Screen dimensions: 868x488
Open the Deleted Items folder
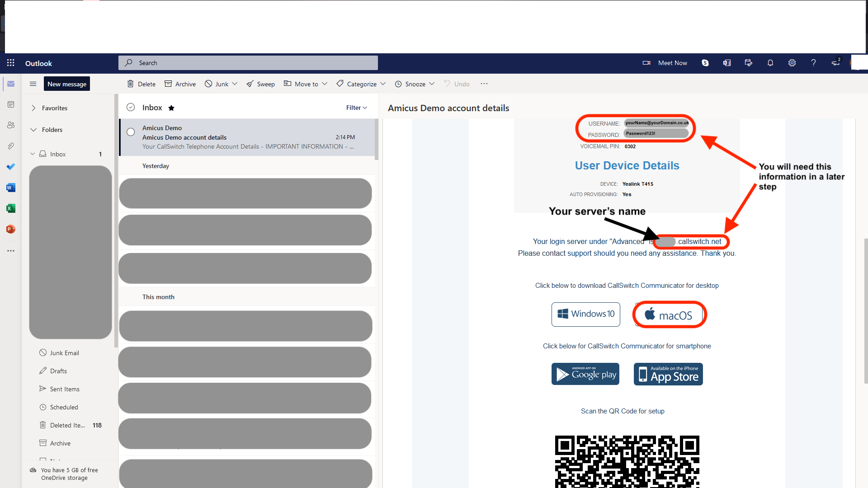click(70, 425)
